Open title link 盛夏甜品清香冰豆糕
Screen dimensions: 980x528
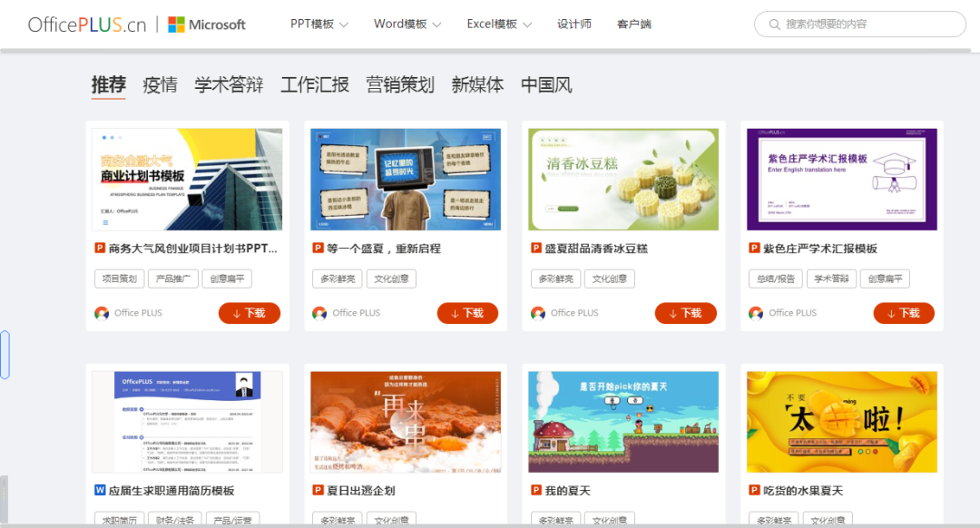click(x=596, y=248)
